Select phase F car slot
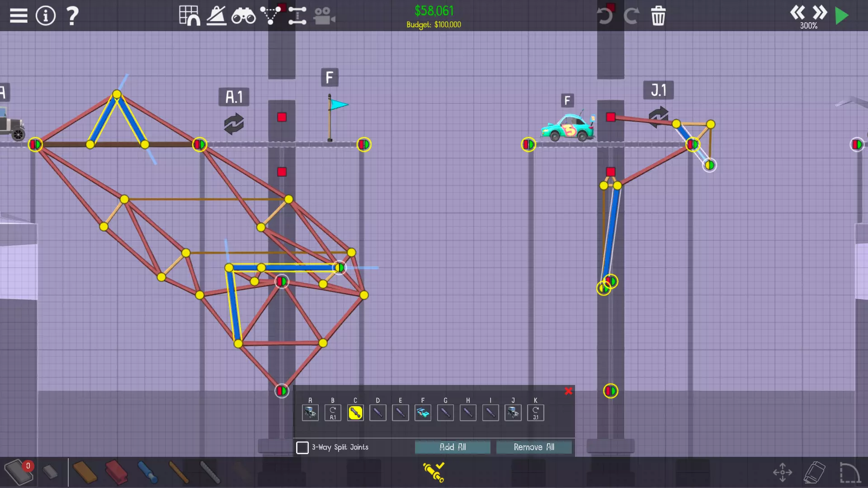The width and height of the screenshot is (868, 488). 423,413
